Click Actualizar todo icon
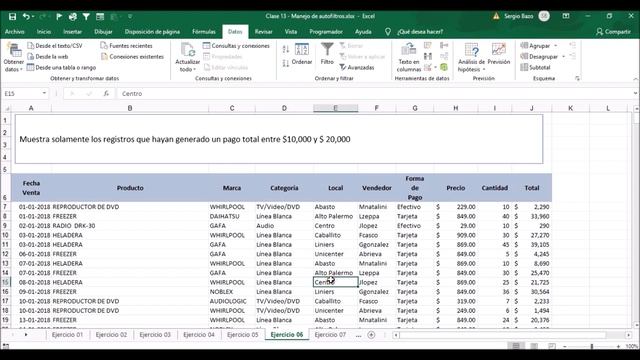640x360 pixels. (187, 50)
